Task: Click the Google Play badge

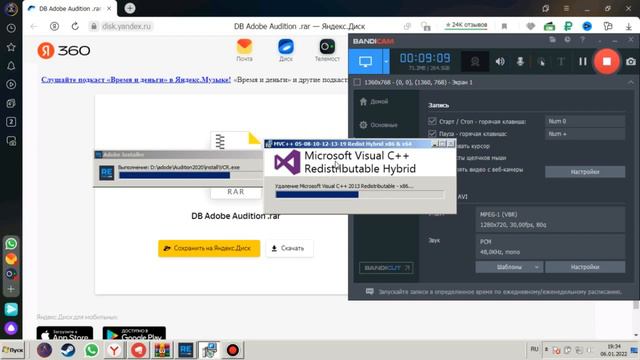Action: click(134, 333)
